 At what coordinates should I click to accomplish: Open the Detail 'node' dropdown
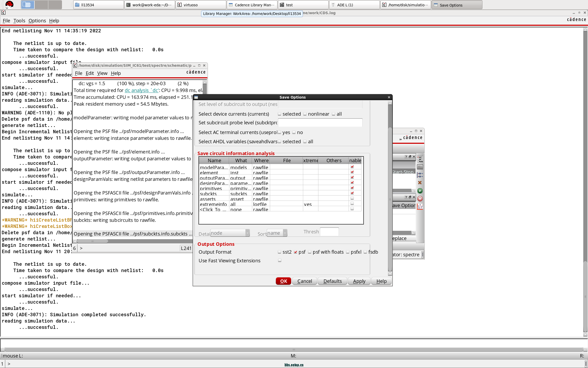pos(230,233)
